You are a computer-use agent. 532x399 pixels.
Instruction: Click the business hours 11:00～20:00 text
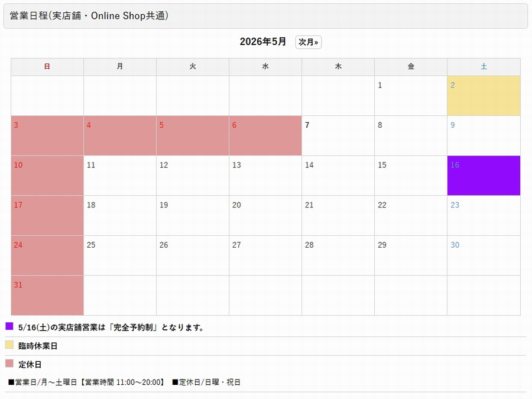138,382
